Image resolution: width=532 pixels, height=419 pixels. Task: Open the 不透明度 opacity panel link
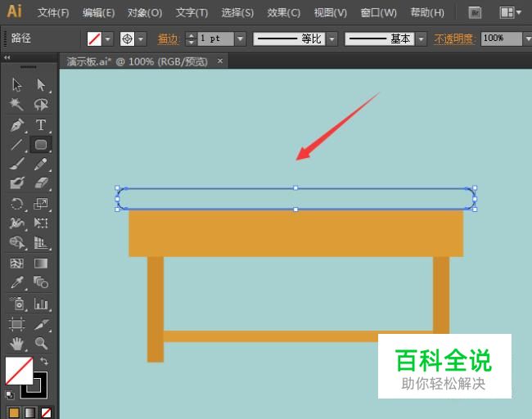(453, 38)
